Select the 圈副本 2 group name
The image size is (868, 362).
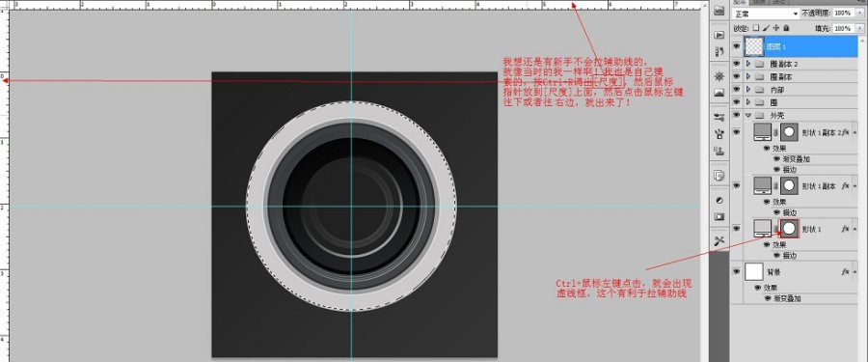pyautogui.click(x=784, y=65)
